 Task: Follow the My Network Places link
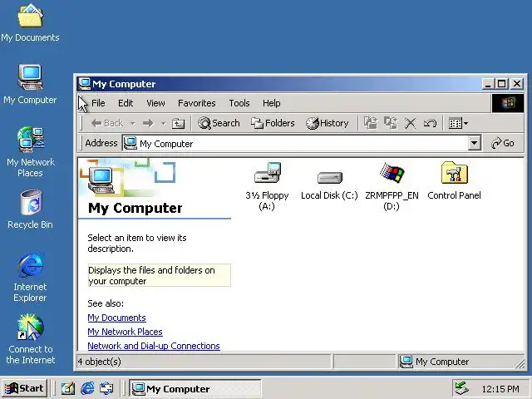(x=125, y=332)
